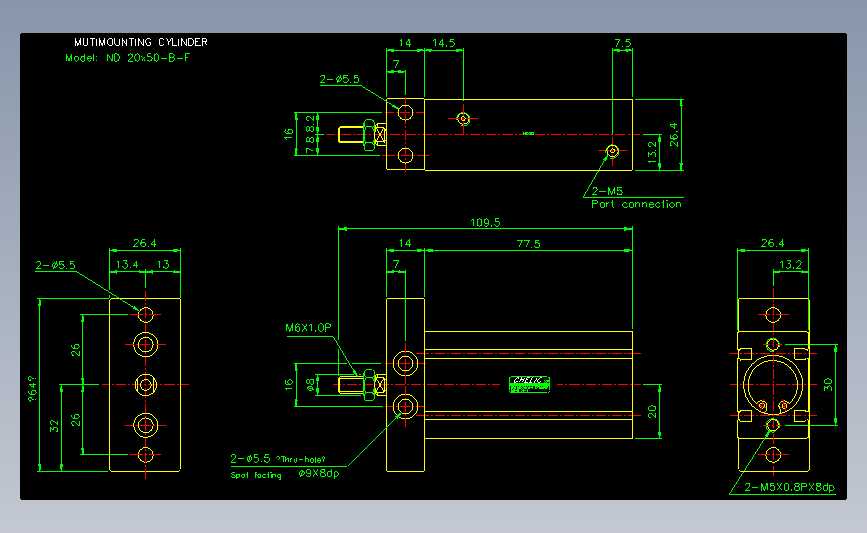The image size is (867, 533).
Task: Select the lower 26 dimension on left view
Action: tap(75, 420)
